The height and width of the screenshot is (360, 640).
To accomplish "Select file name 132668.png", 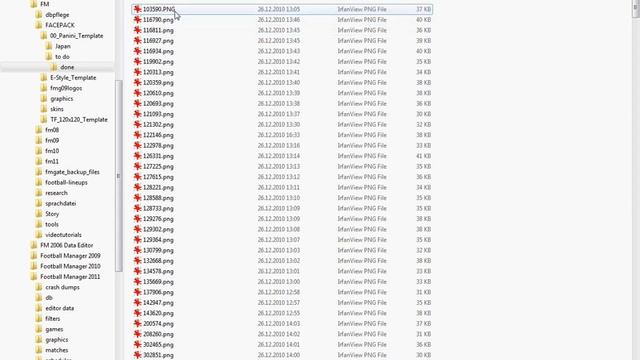I will point(158,261).
